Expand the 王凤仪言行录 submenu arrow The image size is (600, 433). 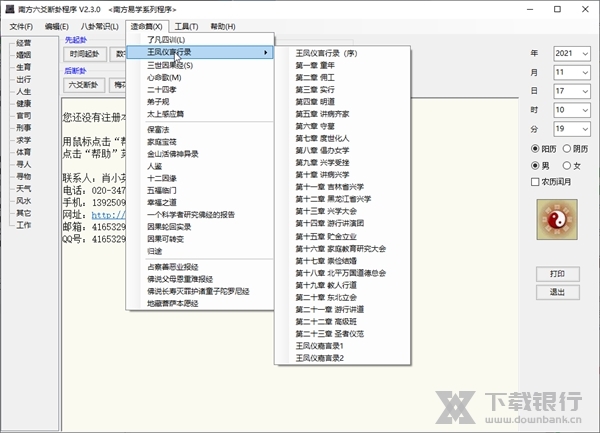coord(266,52)
